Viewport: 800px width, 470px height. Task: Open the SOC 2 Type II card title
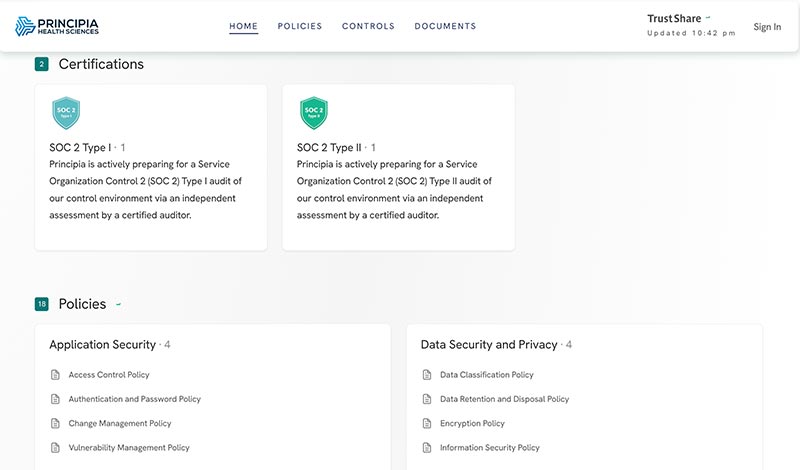329,147
